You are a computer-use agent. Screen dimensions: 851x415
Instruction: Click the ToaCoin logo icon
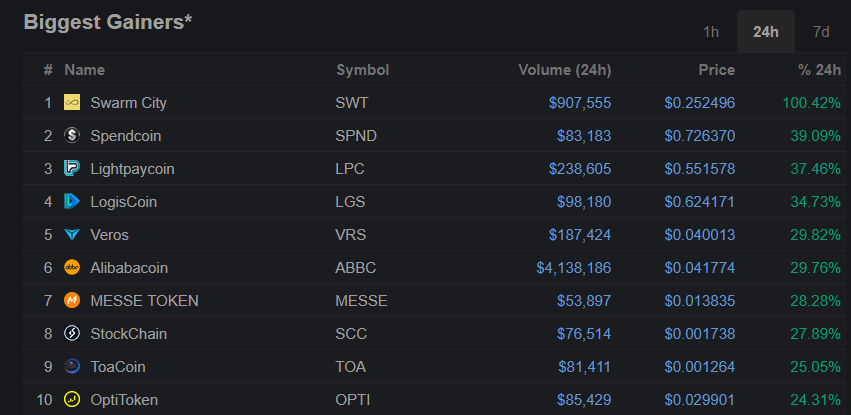point(72,366)
